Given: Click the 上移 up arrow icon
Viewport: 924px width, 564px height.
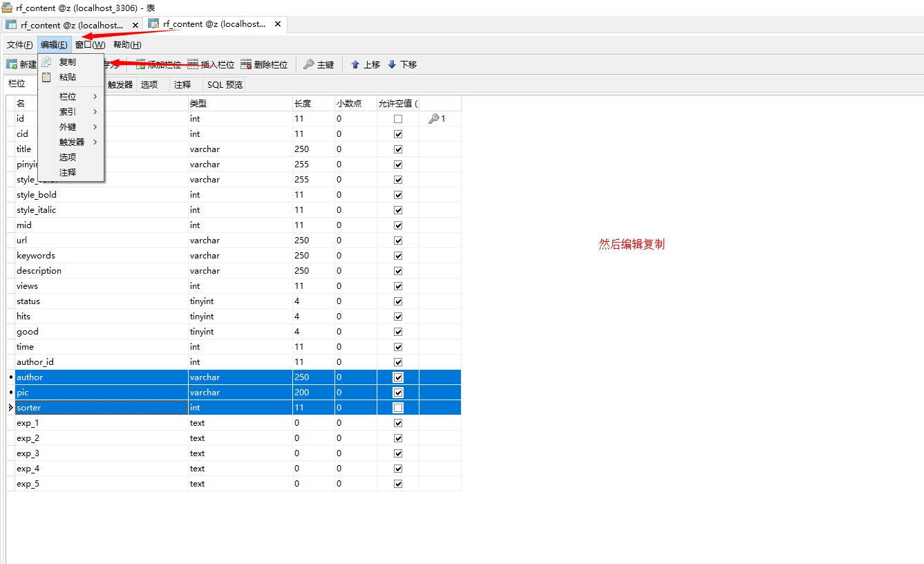Looking at the screenshot, I should click(x=355, y=64).
